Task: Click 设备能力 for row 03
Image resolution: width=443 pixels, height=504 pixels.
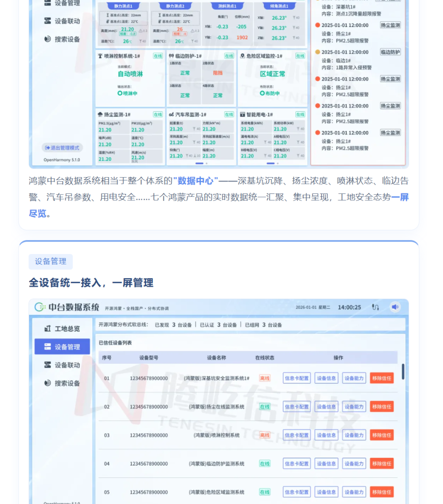Action: tap(354, 435)
